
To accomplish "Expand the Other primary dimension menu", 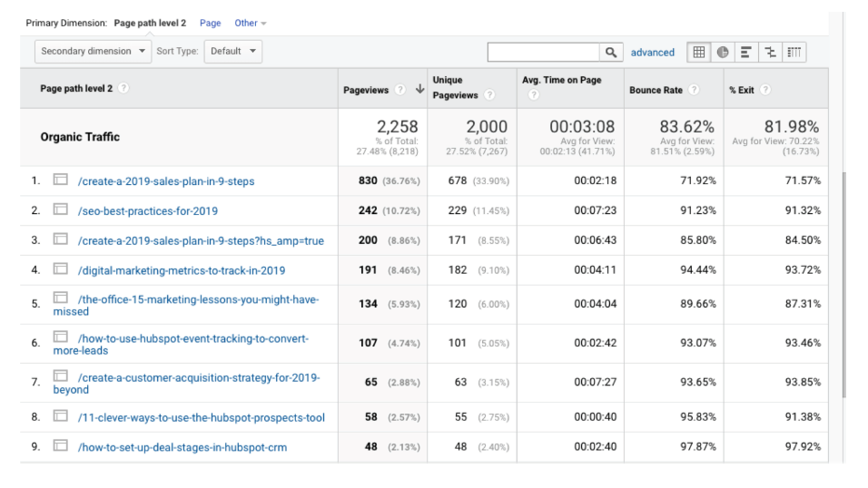I will (x=251, y=24).
